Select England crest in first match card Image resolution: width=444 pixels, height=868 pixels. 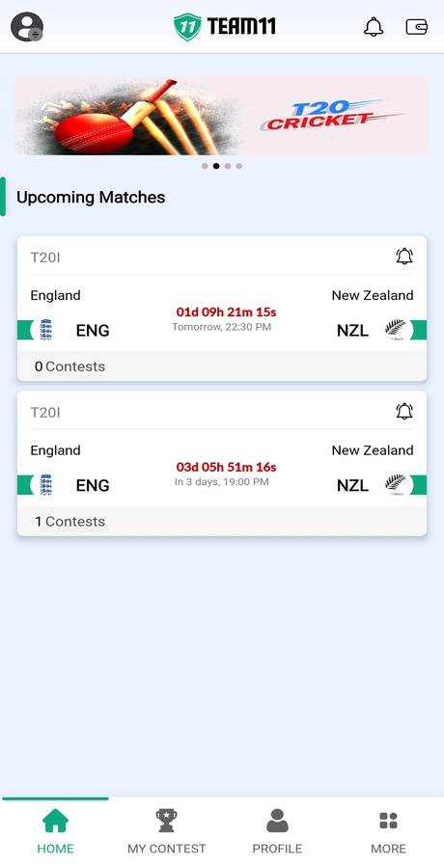[46, 330]
